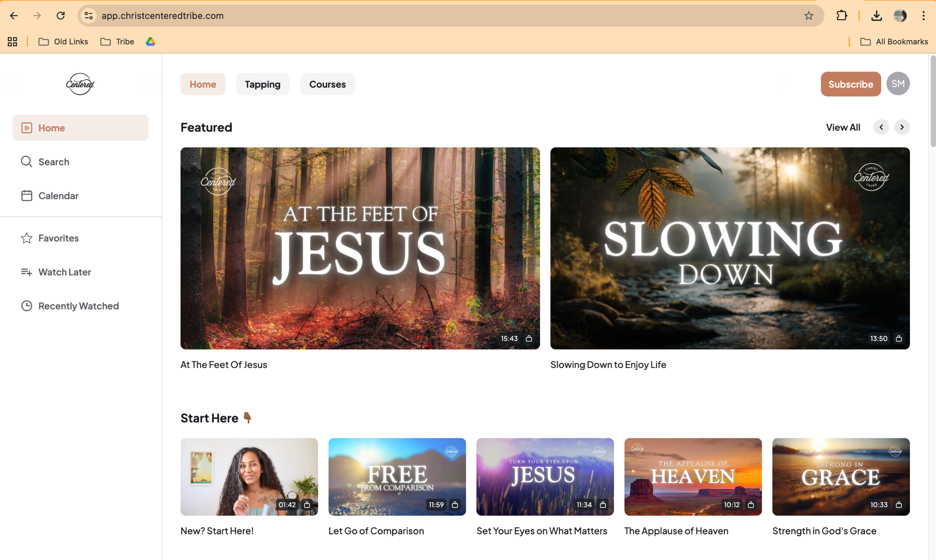Viewport: 936px width, 560px height.
Task: Click the Favorites star icon
Action: [x=26, y=238]
